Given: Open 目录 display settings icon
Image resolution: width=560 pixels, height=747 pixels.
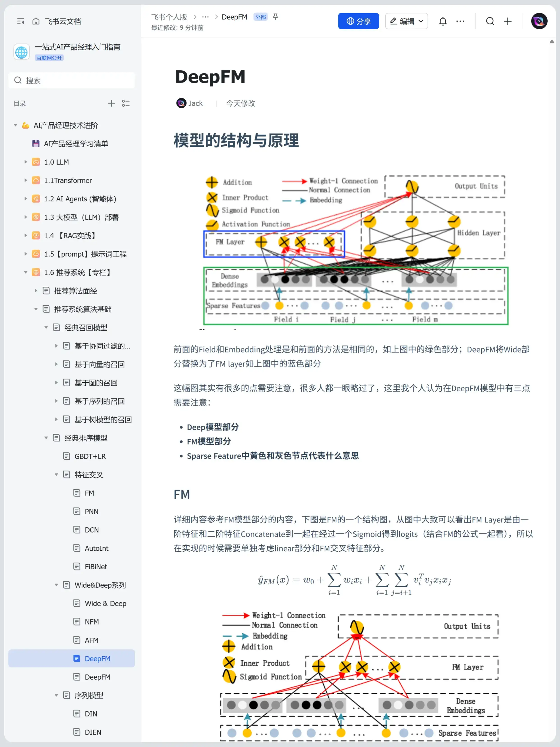Looking at the screenshot, I should (x=126, y=103).
